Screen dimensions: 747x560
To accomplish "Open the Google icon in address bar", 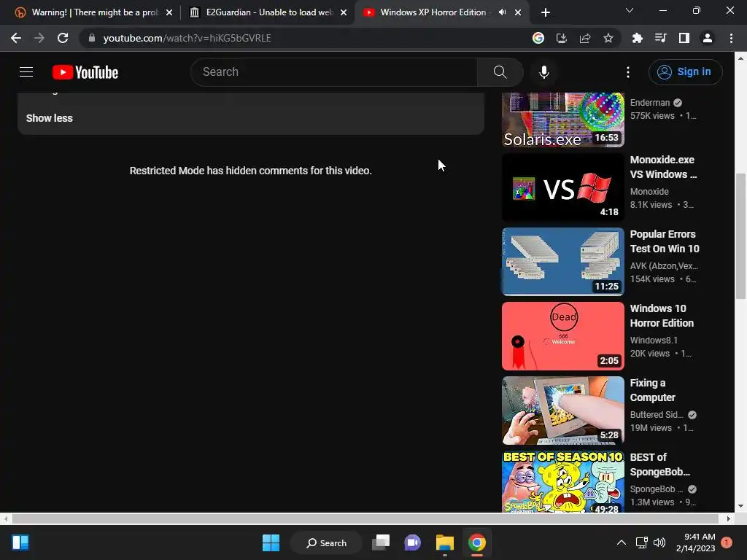I will (x=538, y=38).
